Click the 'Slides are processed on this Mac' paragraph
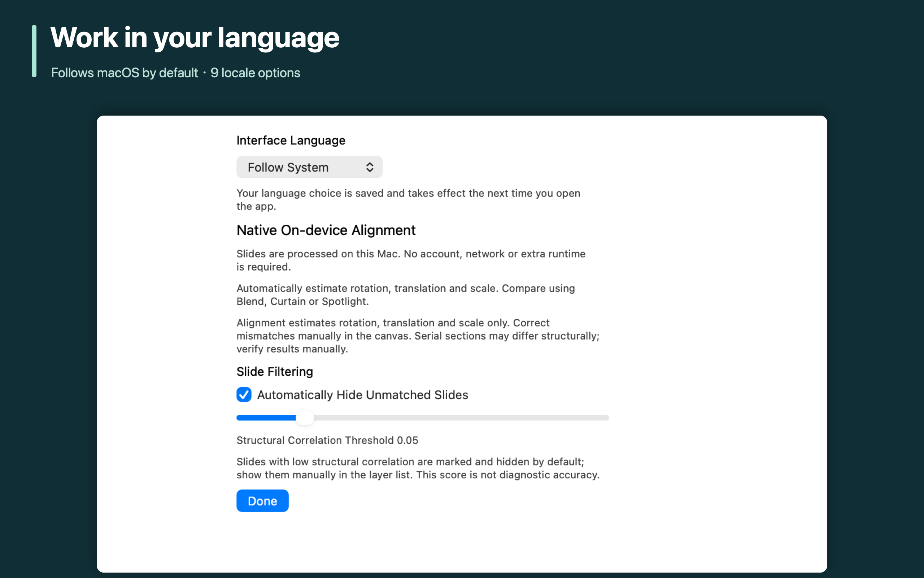The width and height of the screenshot is (924, 578). point(411,260)
